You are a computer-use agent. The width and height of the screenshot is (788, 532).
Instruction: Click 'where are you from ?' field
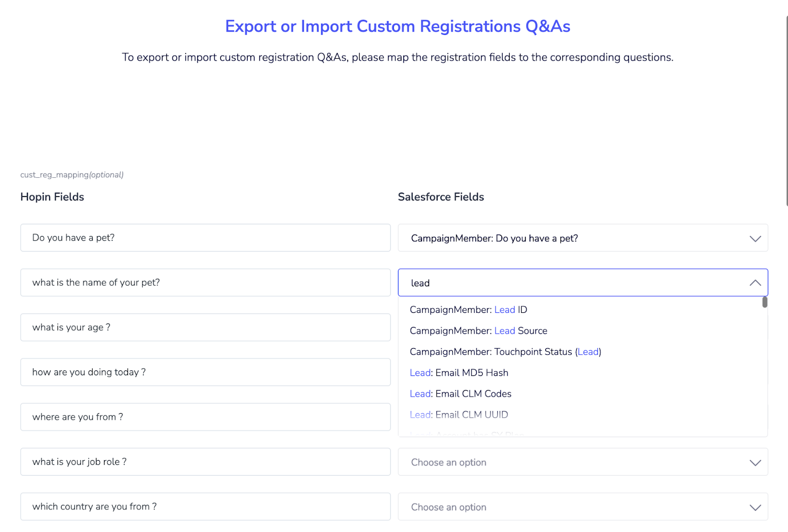point(205,417)
